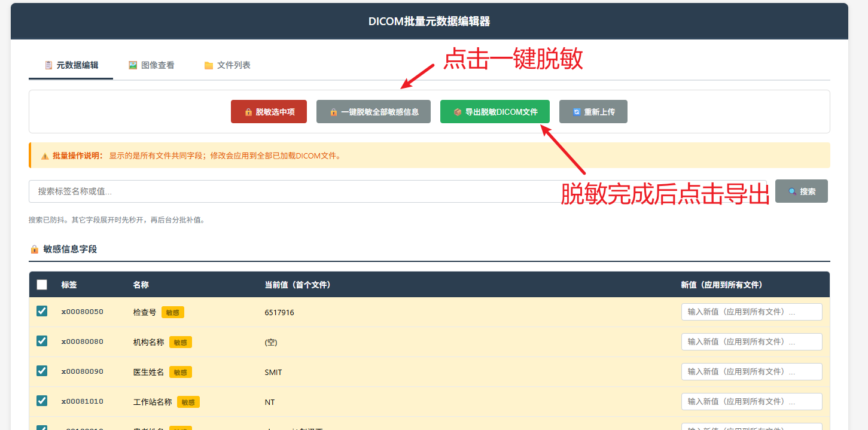Click the current value 6517916

[x=279, y=312]
